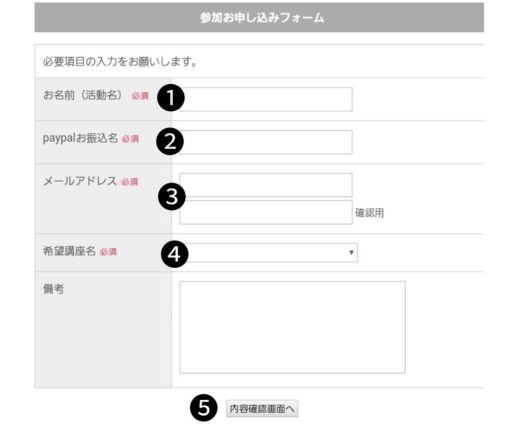Click inside the 備考 textarea

pyautogui.click(x=292, y=327)
